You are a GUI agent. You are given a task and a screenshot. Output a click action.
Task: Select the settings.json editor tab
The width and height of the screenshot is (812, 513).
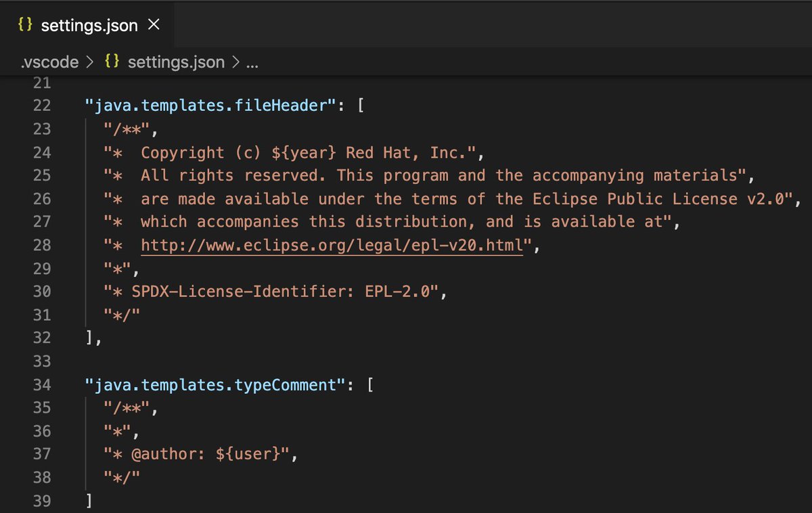pos(87,25)
